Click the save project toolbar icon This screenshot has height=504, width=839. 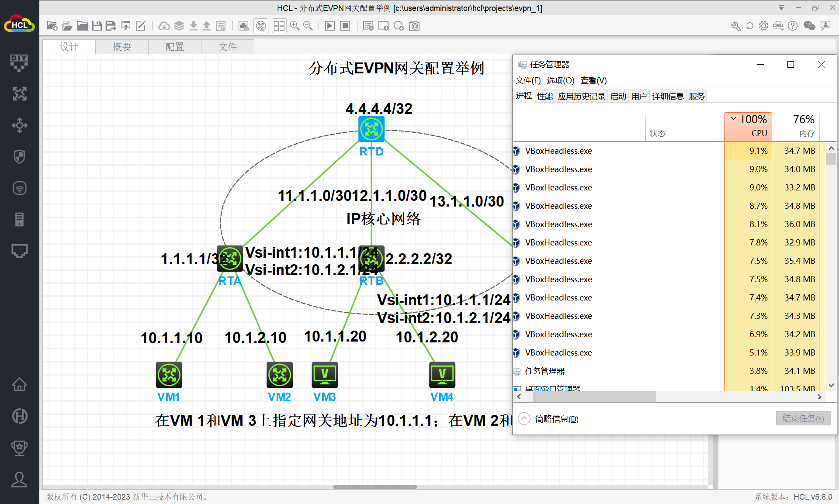click(x=97, y=26)
